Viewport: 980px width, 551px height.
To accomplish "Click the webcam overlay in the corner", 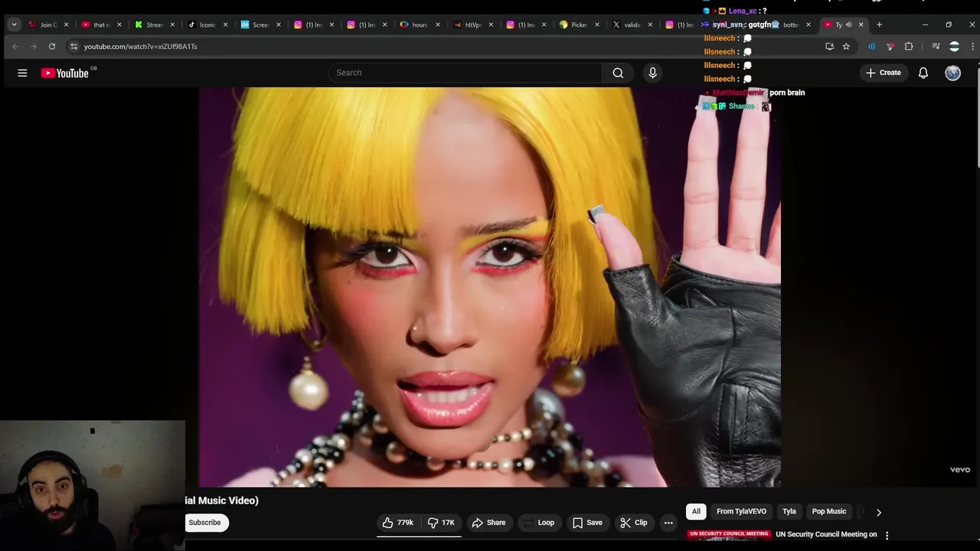I will coord(93,485).
